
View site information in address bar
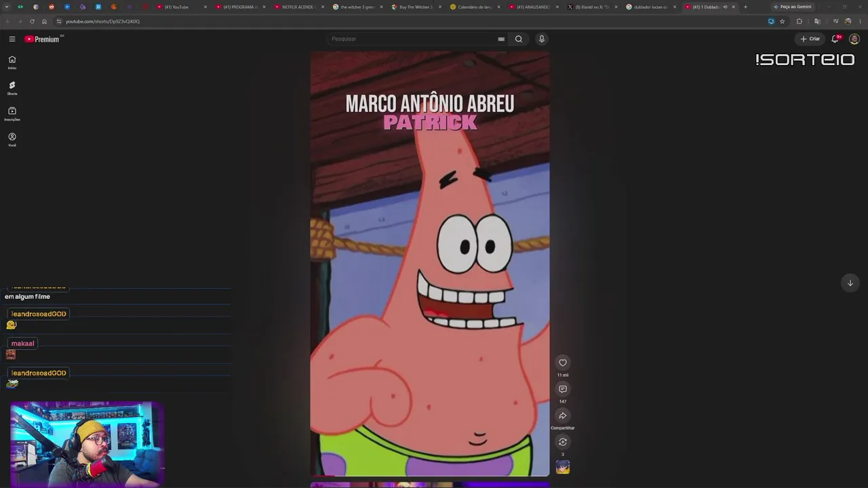(x=59, y=22)
